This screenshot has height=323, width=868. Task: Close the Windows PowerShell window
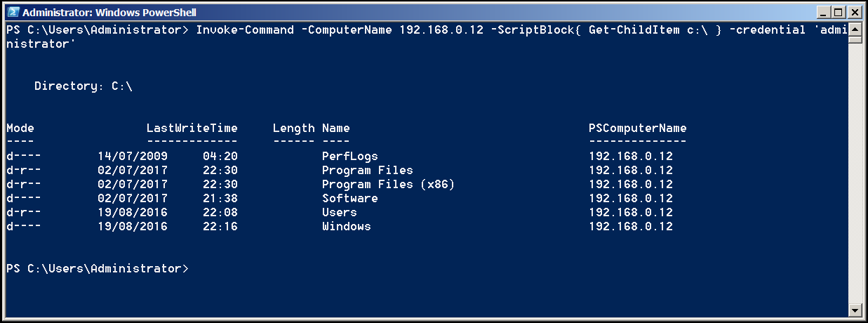tap(854, 13)
